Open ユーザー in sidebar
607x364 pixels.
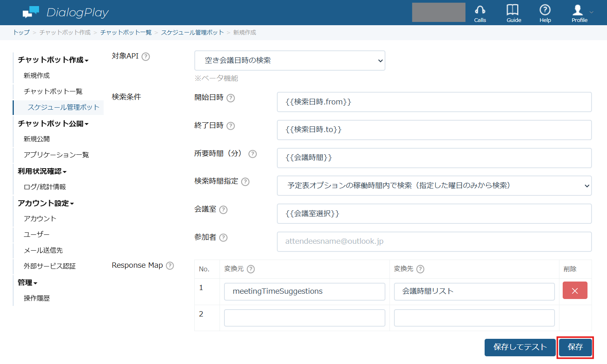coord(37,234)
